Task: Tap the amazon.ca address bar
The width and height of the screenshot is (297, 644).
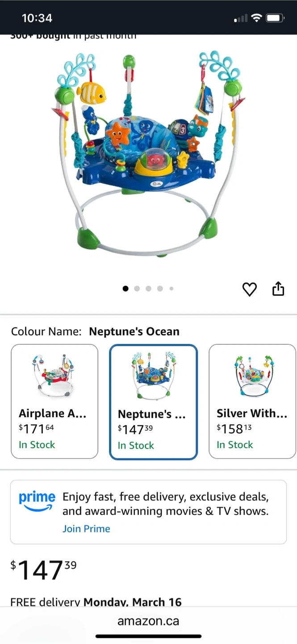Action: 148,621
